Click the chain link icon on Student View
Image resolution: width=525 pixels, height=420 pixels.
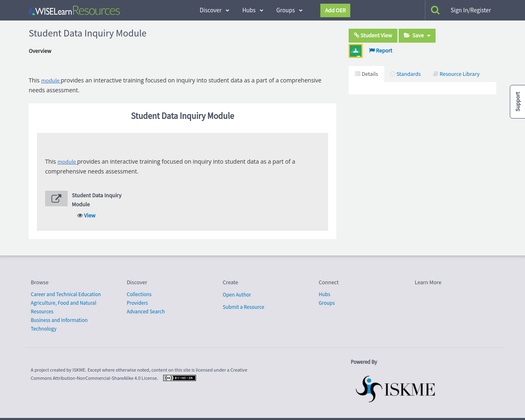click(356, 35)
